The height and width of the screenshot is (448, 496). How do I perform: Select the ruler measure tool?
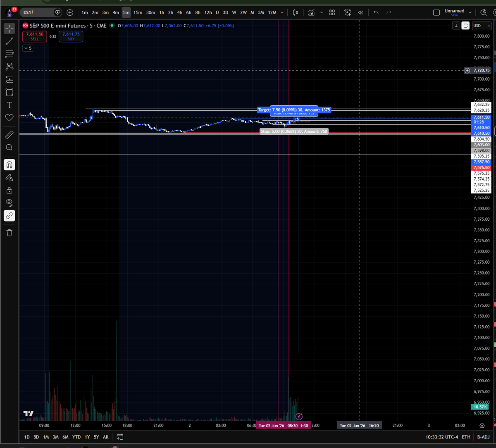click(x=10, y=134)
